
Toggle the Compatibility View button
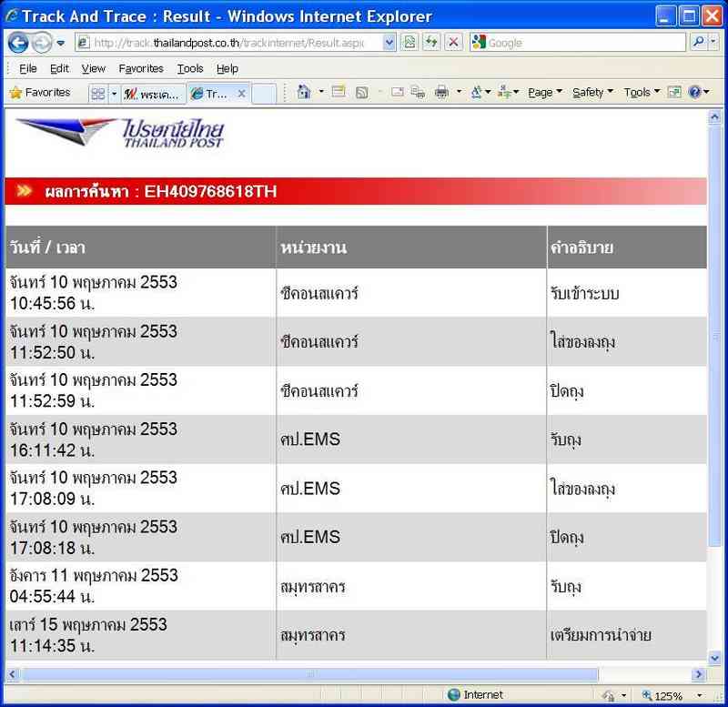click(409, 43)
